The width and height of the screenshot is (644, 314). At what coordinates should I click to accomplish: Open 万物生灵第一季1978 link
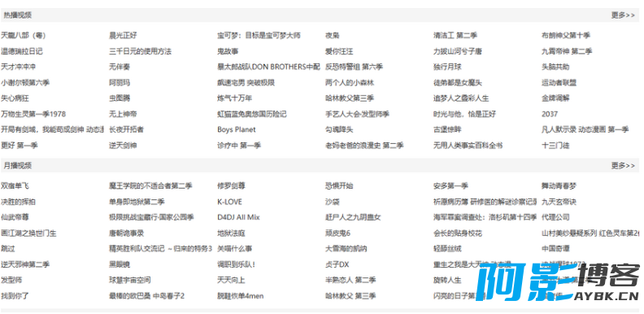point(33,114)
